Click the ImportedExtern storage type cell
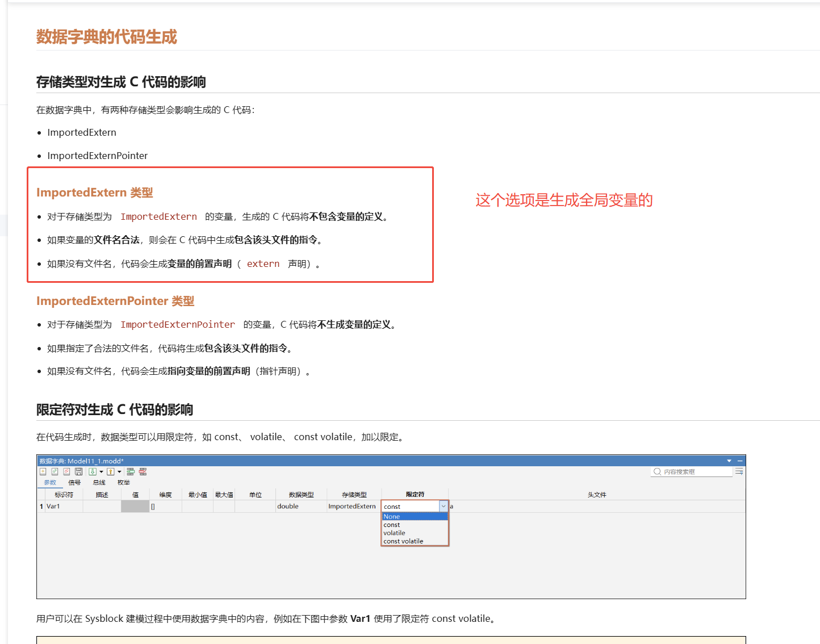820x644 pixels. (x=354, y=506)
